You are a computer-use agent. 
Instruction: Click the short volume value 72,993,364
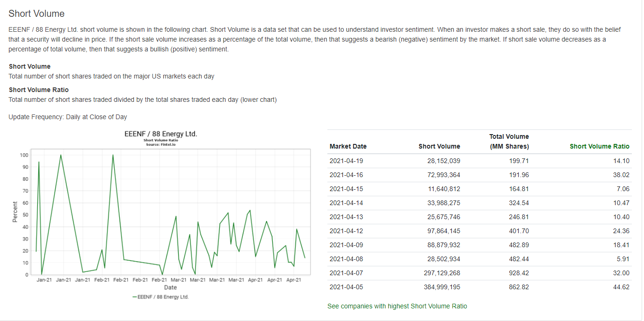coord(443,175)
